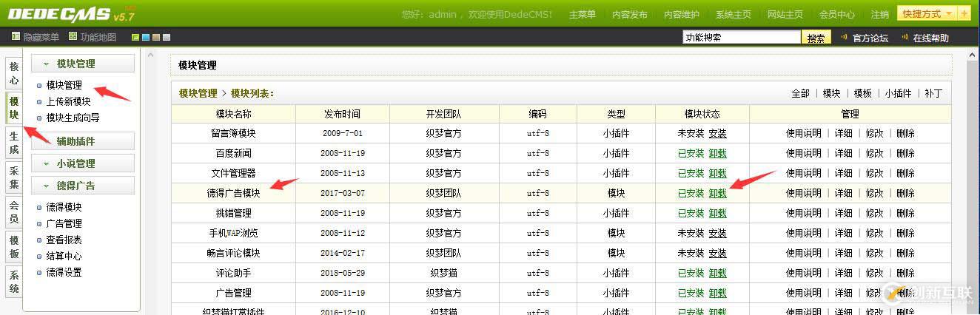The width and height of the screenshot is (980, 315).
Task: Filter module list by 补丁
Action: pyautogui.click(x=933, y=93)
